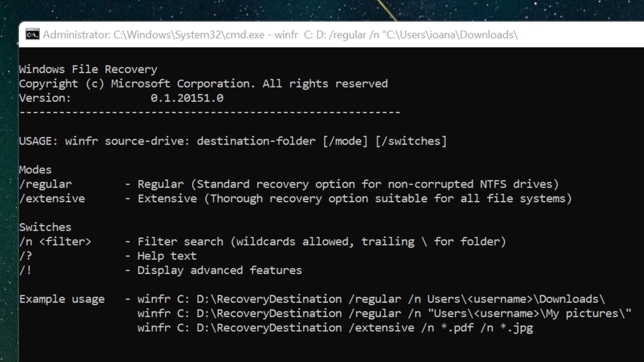Click the Extensive thorough recovery description
The width and height of the screenshot is (644, 362).
pos(355,199)
